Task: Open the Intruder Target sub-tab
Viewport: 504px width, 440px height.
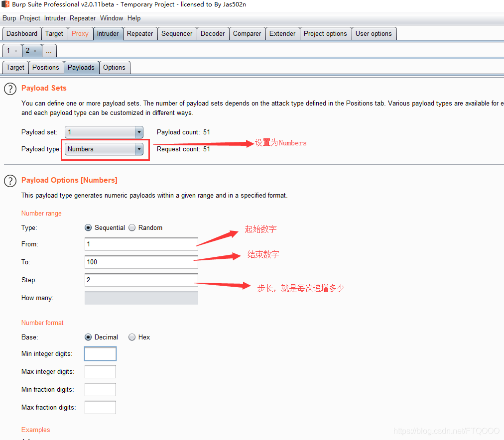Action: pyautogui.click(x=15, y=68)
